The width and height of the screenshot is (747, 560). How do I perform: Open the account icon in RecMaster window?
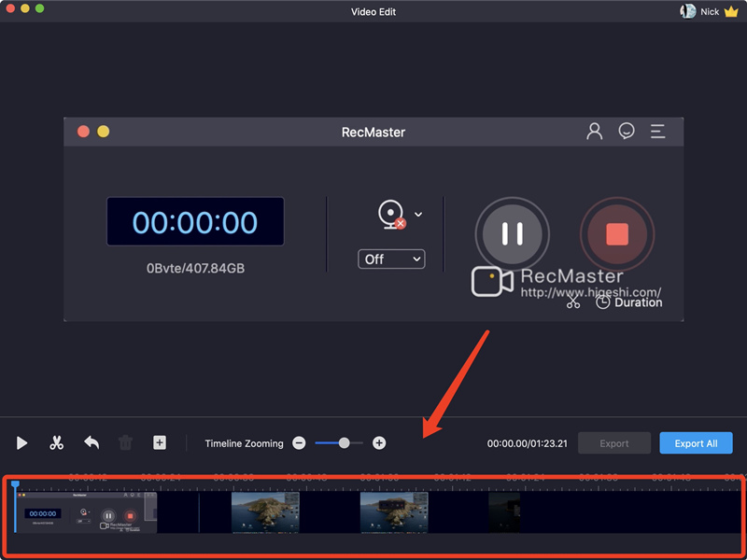point(594,132)
